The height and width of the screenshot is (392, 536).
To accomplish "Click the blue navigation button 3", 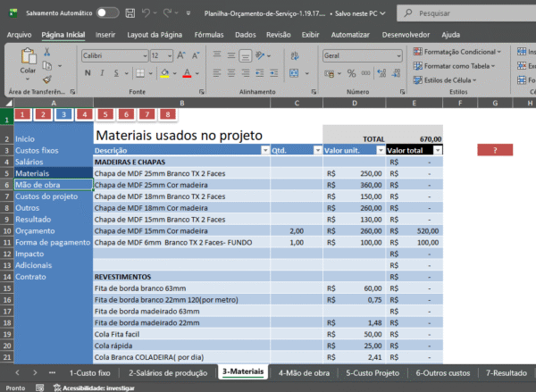I will coord(63,114).
